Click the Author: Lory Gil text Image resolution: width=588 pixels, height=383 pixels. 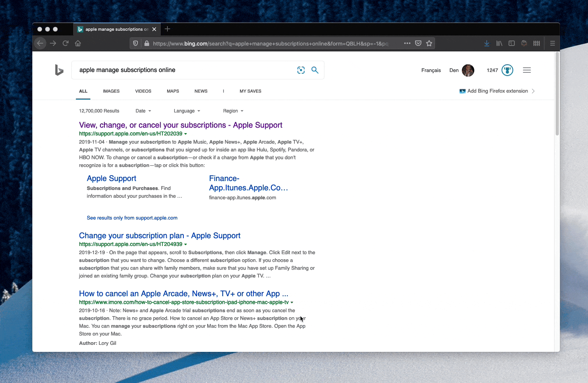coord(98,343)
